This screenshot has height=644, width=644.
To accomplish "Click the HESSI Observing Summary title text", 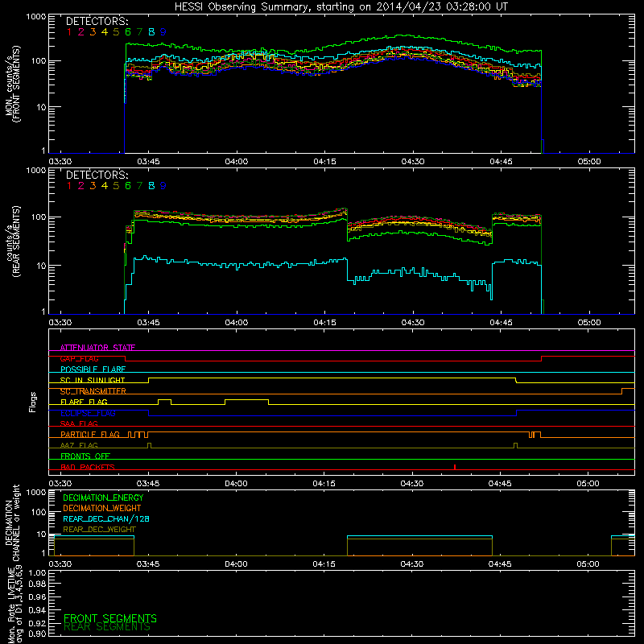I will [341, 7].
